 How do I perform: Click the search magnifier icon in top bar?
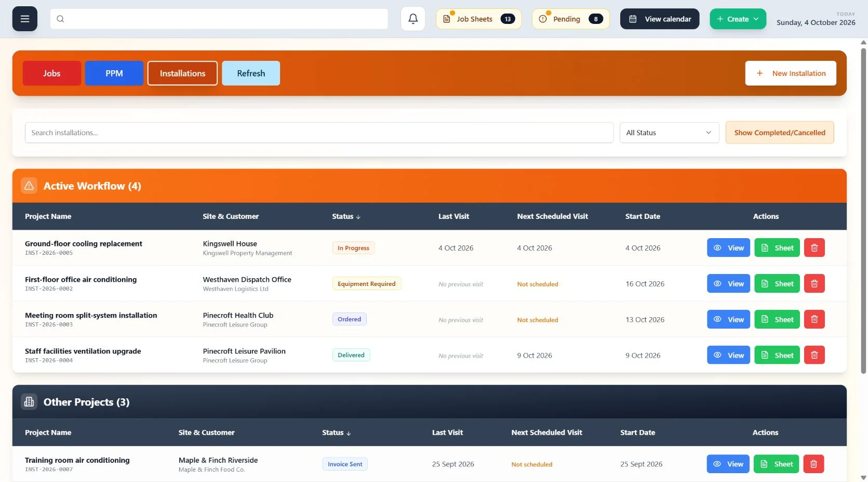click(60, 19)
